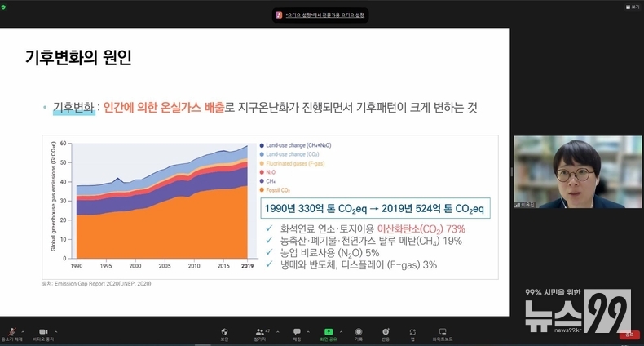644x346 pixels.
Task: Open the 보기 view options button
Action: 633,7
